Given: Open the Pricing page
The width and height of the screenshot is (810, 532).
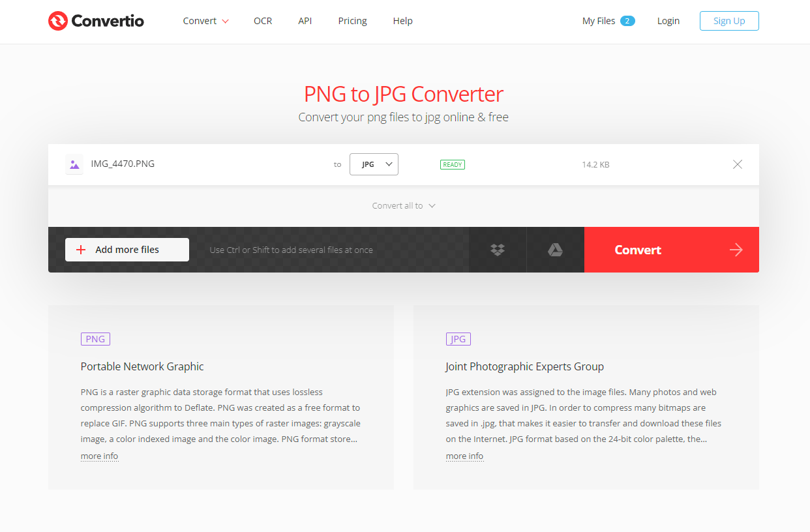Looking at the screenshot, I should [352, 21].
